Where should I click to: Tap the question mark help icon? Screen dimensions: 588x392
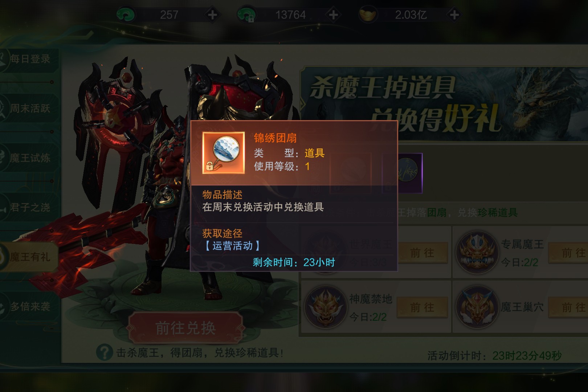[105, 352]
